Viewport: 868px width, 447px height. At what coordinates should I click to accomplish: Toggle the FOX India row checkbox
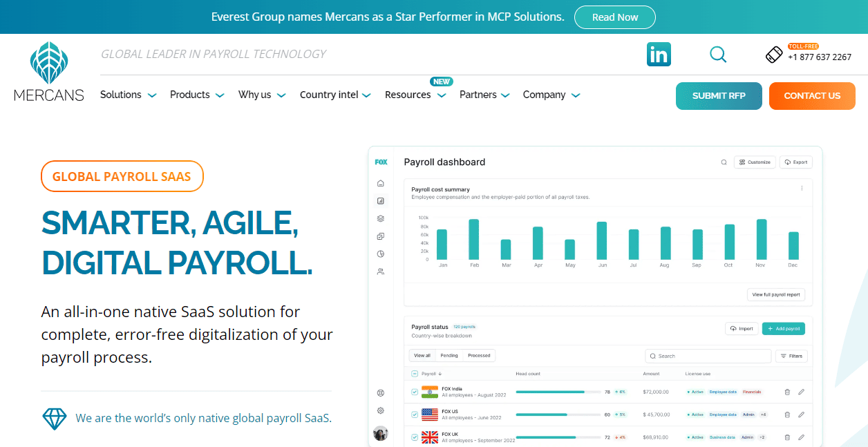pos(415,392)
